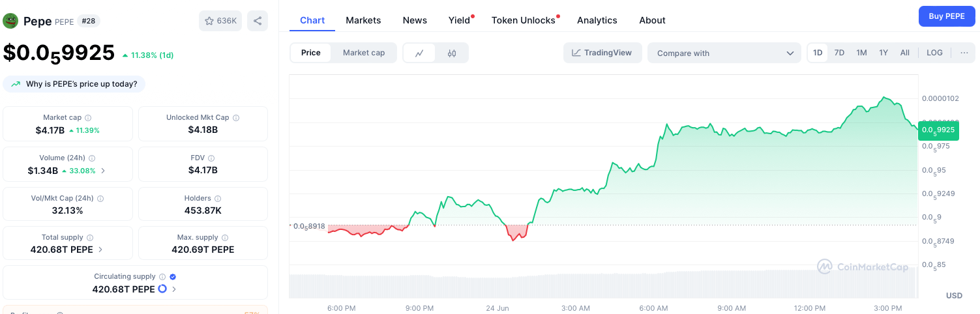This screenshot has height=314, width=980.
Task: Click info icon next to Circulating supply
Action: 162,277
